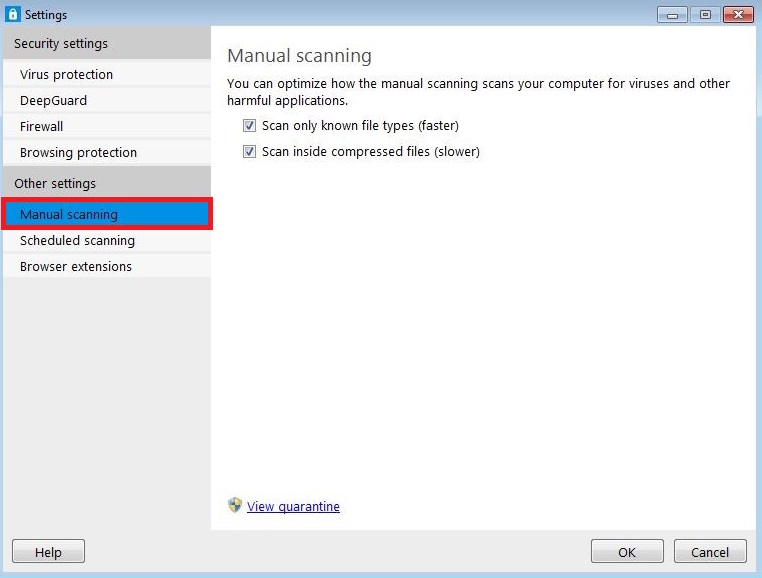Close the Settings window
The width and height of the screenshot is (762, 578).
pos(738,15)
